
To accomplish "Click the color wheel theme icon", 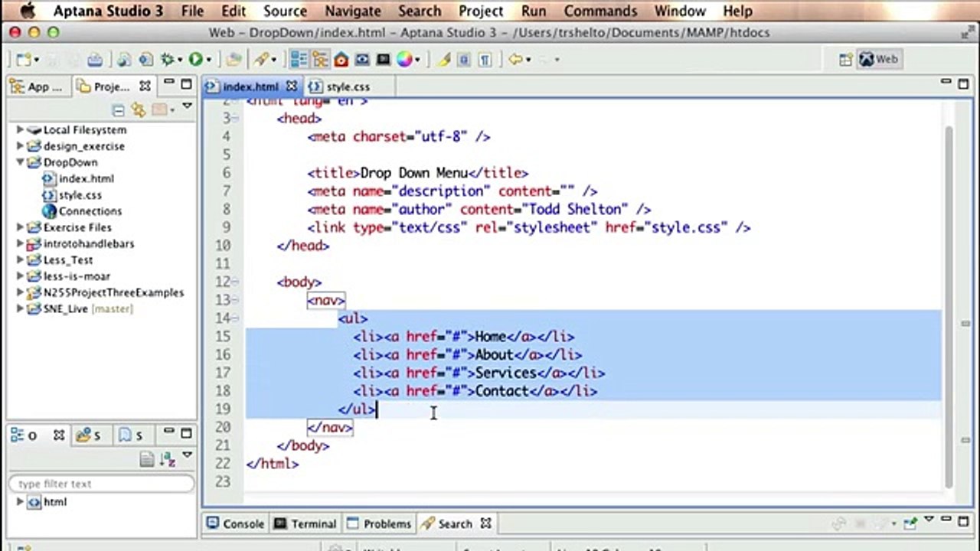I will pos(404,60).
